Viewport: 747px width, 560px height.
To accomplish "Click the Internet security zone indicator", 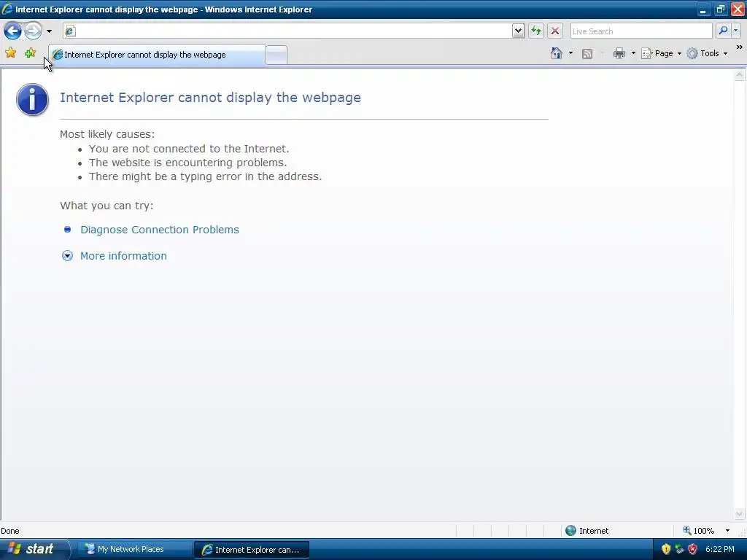I will tap(587, 531).
